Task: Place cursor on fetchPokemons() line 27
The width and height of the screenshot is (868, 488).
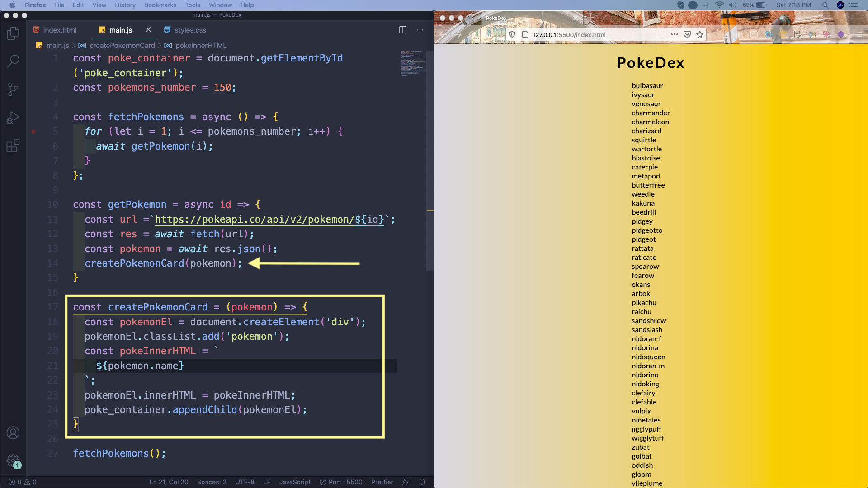Action: point(119,454)
